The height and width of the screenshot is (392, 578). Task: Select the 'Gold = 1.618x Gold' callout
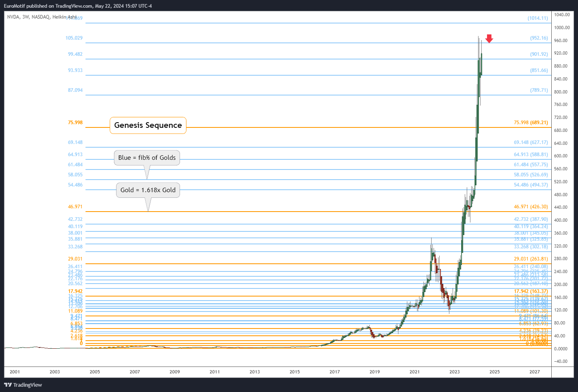coord(148,190)
